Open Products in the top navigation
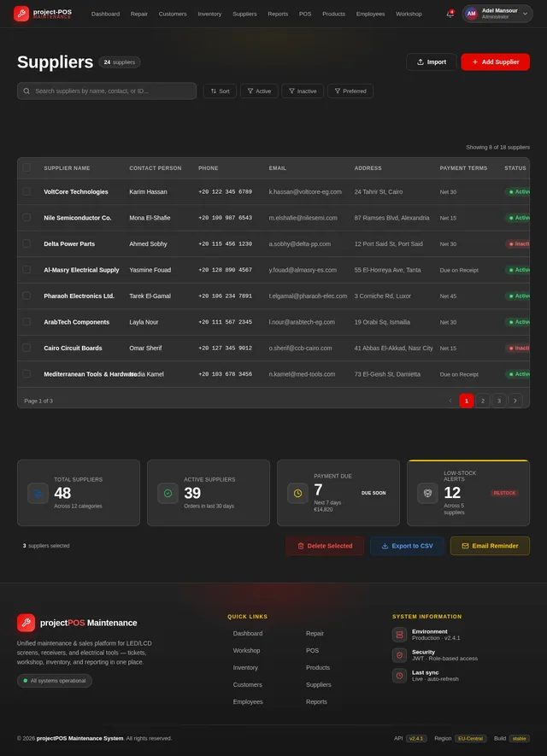Image resolution: width=547 pixels, height=756 pixels. (x=334, y=14)
